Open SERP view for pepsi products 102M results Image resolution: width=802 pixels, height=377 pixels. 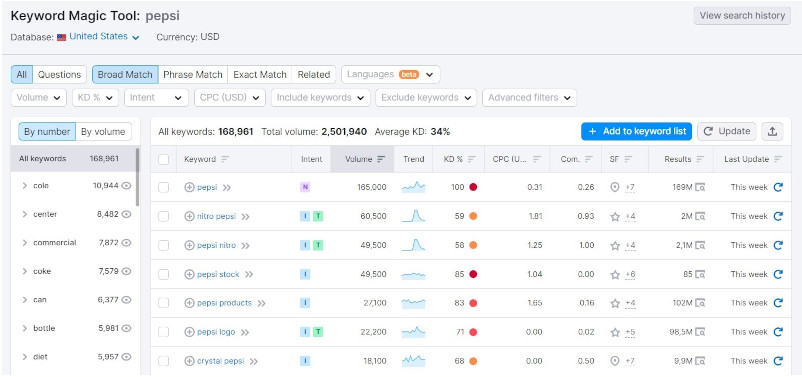click(700, 303)
